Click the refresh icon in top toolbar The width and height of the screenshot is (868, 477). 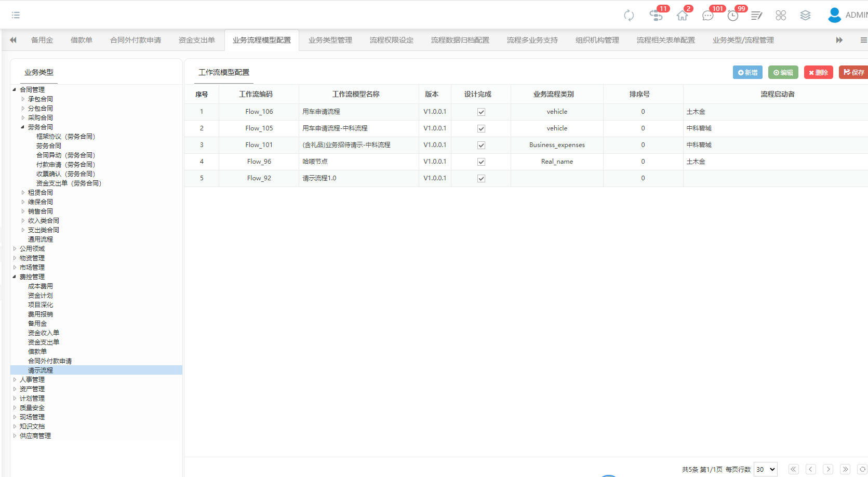tap(629, 16)
